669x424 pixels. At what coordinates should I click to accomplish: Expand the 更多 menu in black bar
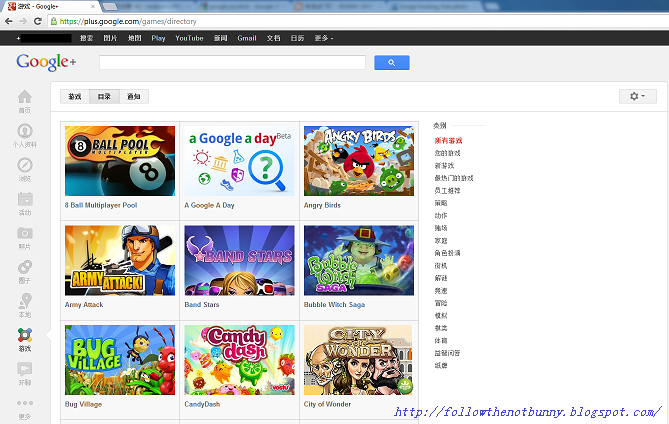tap(323, 38)
